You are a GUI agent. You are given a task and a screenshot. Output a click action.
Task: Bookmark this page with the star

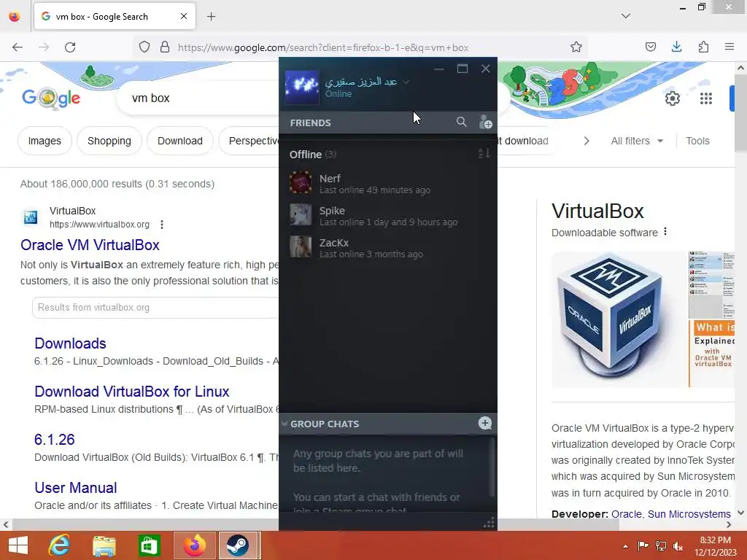pyautogui.click(x=576, y=47)
